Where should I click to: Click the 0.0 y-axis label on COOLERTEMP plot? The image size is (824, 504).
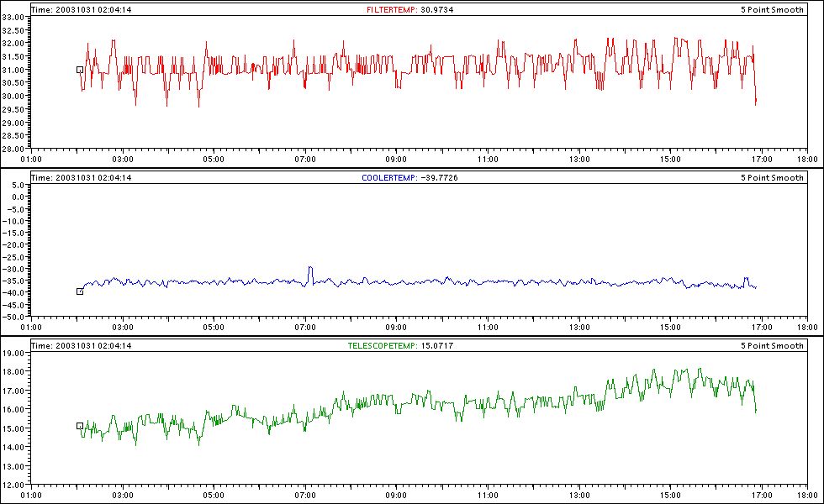click(18, 197)
